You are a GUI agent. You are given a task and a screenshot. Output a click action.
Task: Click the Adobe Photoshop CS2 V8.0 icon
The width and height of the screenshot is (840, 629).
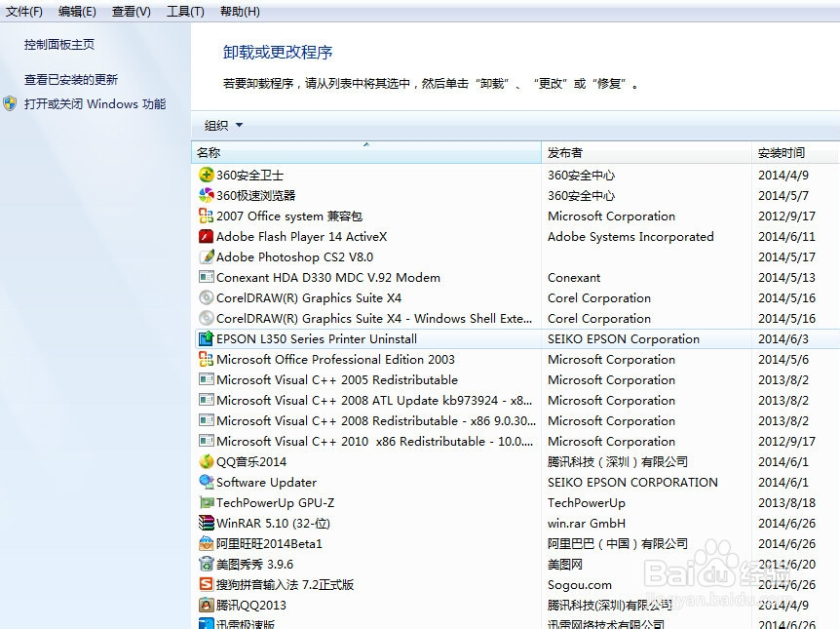click(207, 256)
